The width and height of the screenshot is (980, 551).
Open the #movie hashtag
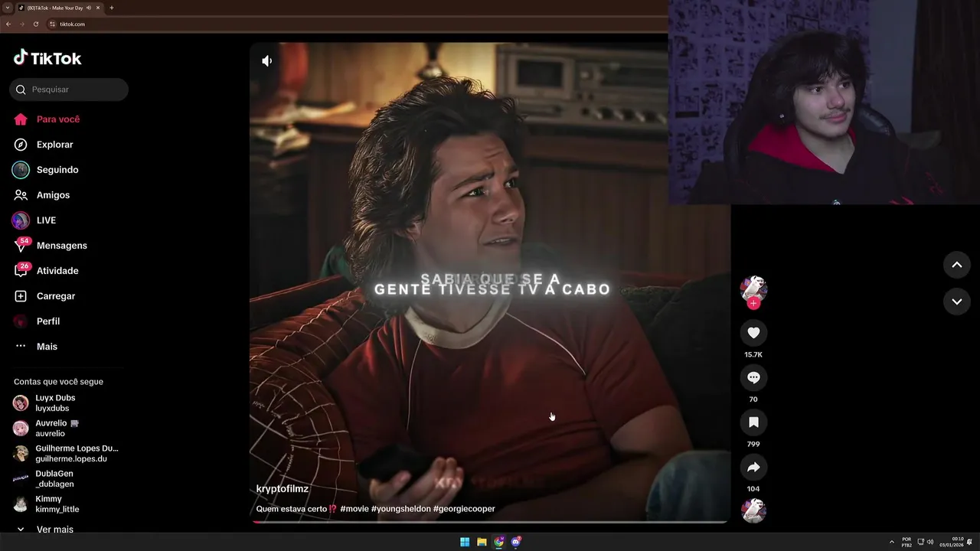(x=354, y=509)
